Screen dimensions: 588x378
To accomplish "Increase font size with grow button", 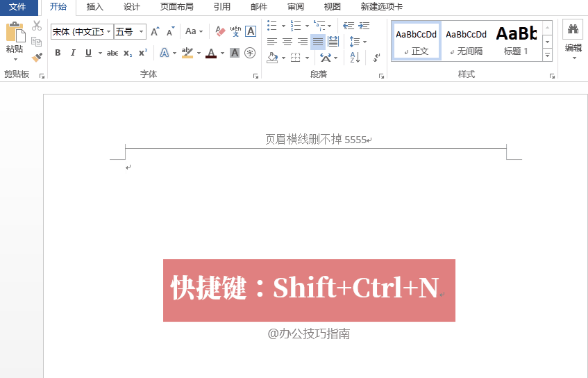I will 155,31.
